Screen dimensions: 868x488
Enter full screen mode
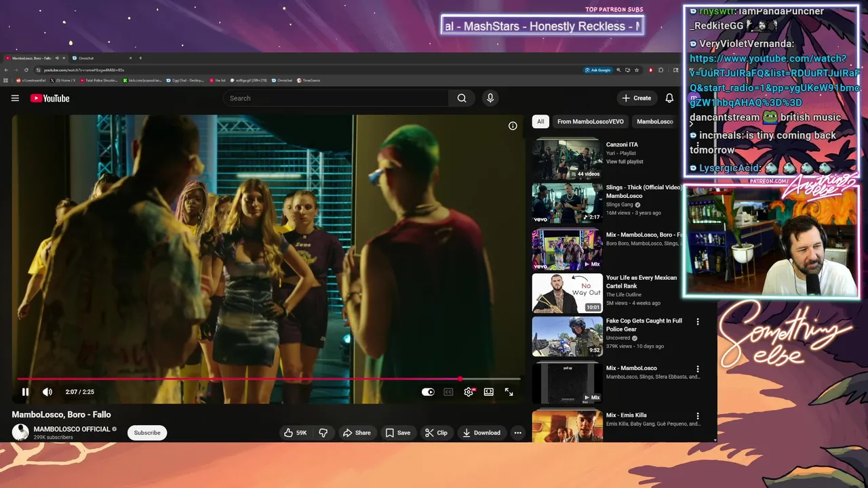(509, 392)
